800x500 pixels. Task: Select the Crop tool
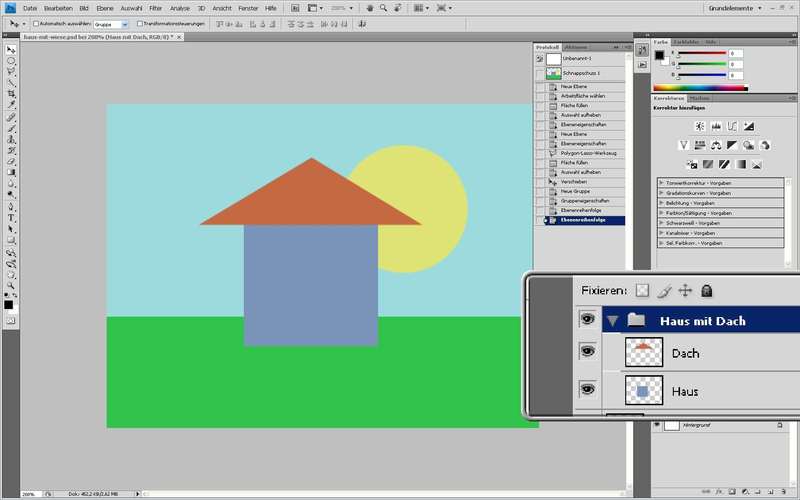coord(11,94)
